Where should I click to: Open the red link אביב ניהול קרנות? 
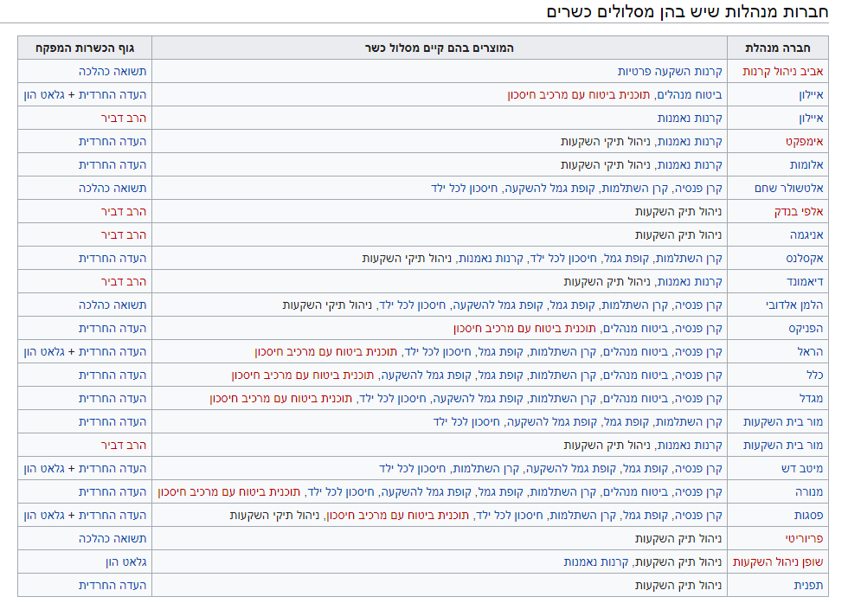coord(782,72)
